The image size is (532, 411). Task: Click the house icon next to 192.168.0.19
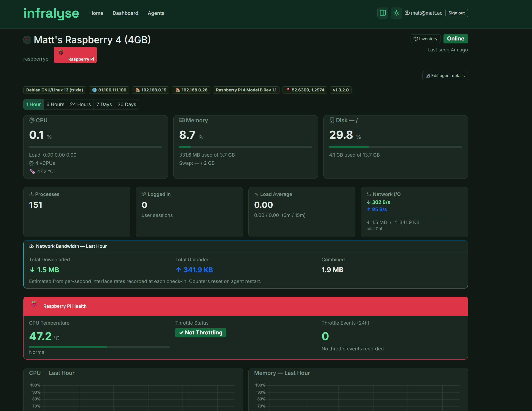137,90
